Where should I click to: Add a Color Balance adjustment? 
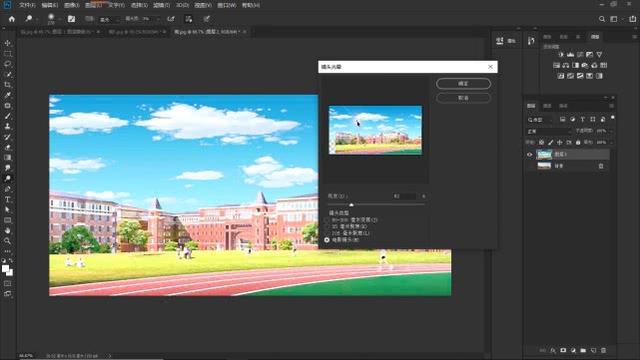(x=566, y=65)
